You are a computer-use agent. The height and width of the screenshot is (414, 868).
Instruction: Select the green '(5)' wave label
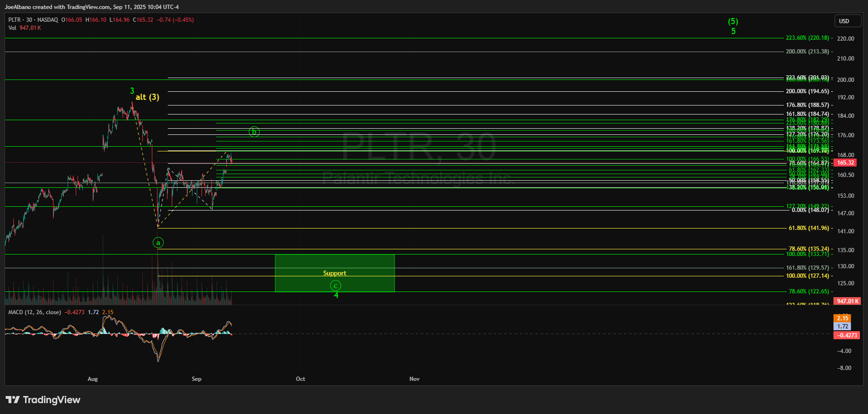pyautogui.click(x=733, y=21)
